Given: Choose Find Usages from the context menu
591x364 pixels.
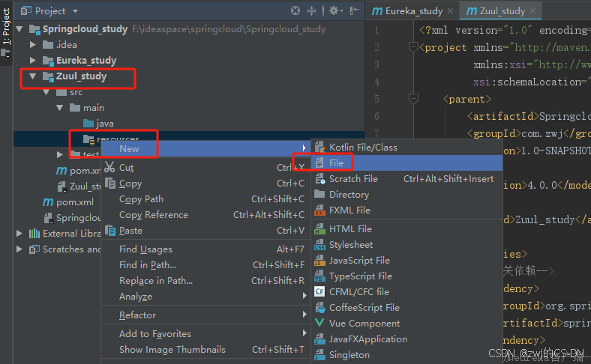Looking at the screenshot, I should [x=205, y=249].
